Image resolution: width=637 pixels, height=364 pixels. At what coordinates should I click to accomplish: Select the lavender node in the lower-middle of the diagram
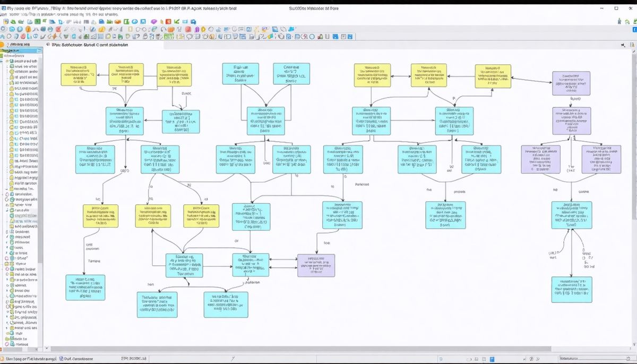(x=316, y=265)
